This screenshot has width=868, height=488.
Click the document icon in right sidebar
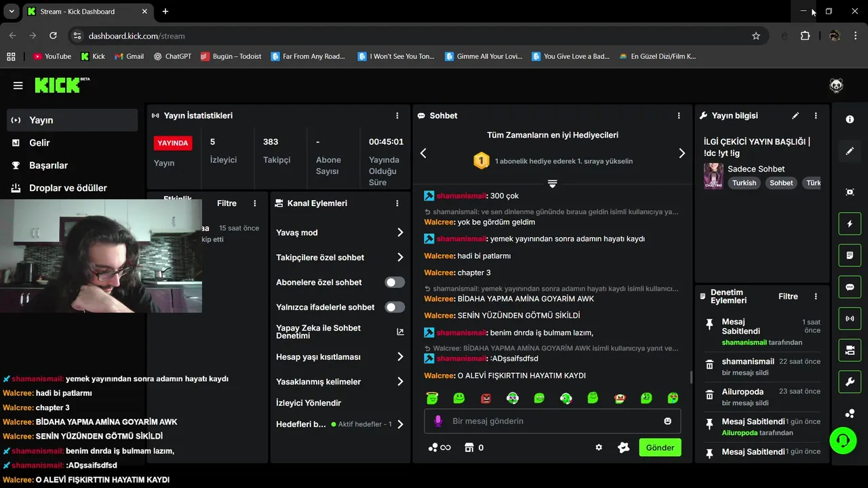tap(850, 256)
